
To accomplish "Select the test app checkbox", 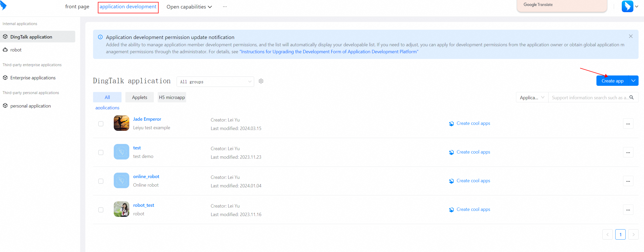I will pos(101,152).
